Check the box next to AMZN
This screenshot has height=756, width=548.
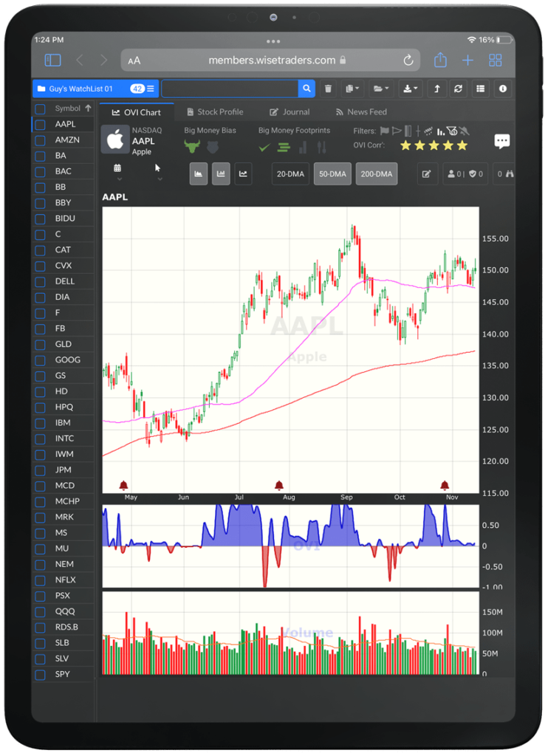coord(41,140)
